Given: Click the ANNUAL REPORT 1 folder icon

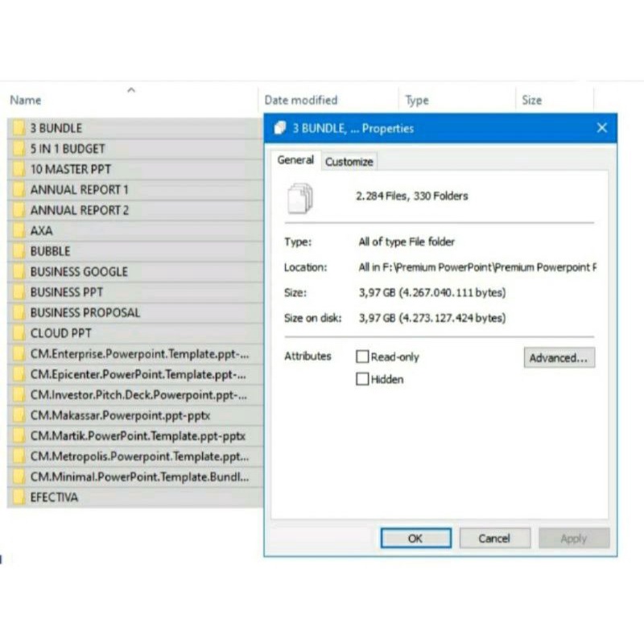Looking at the screenshot, I should point(19,189).
